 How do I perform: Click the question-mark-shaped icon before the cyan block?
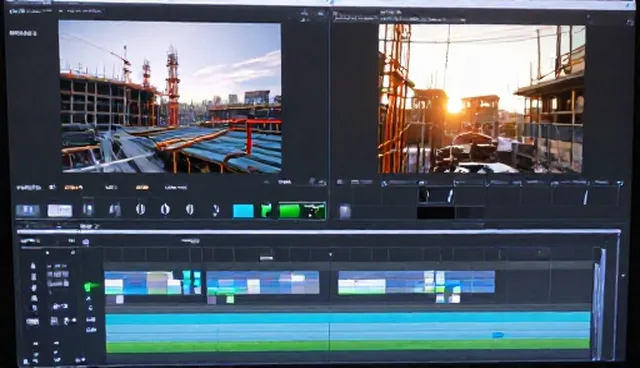pyautogui.click(x=216, y=210)
